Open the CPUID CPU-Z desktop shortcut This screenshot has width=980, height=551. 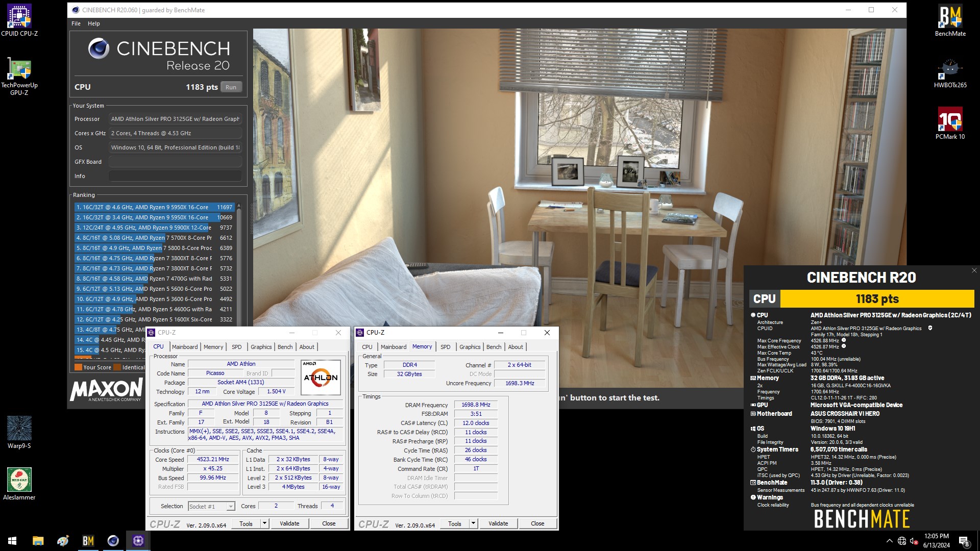coord(19,20)
